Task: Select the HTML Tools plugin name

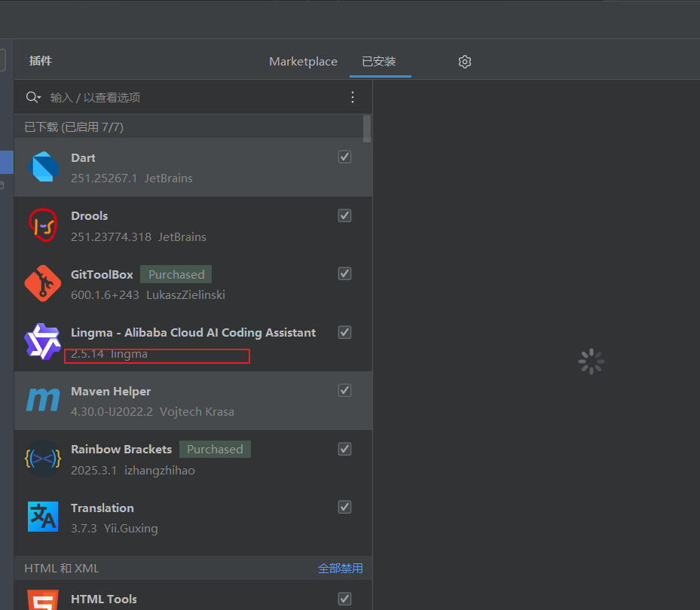Action: click(104, 599)
